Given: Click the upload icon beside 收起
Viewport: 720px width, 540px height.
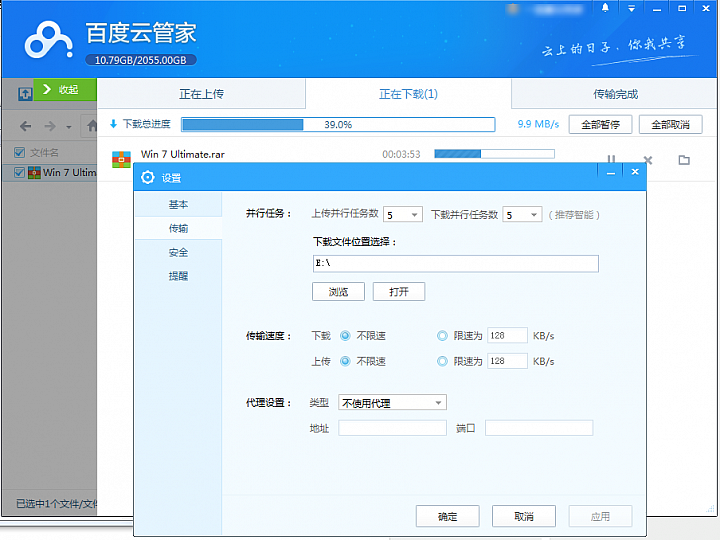Looking at the screenshot, I should tap(25, 94).
